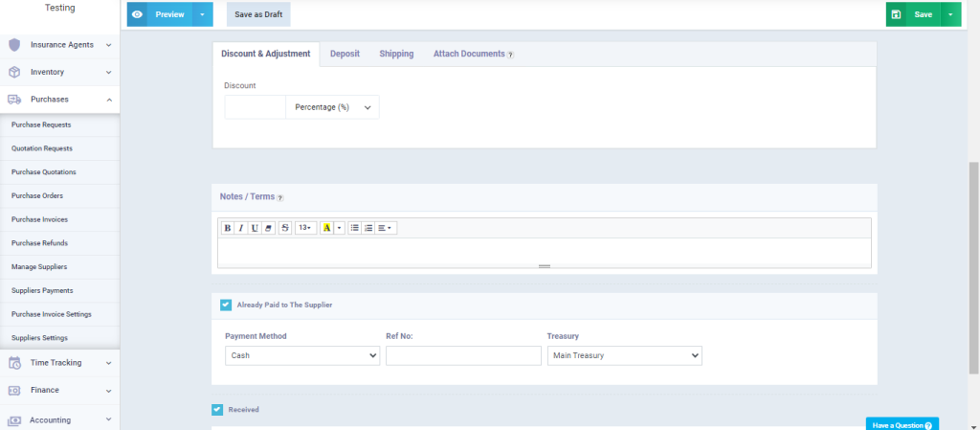Switch to the Shipping tab
This screenshot has width=980, height=430.
[x=396, y=54]
